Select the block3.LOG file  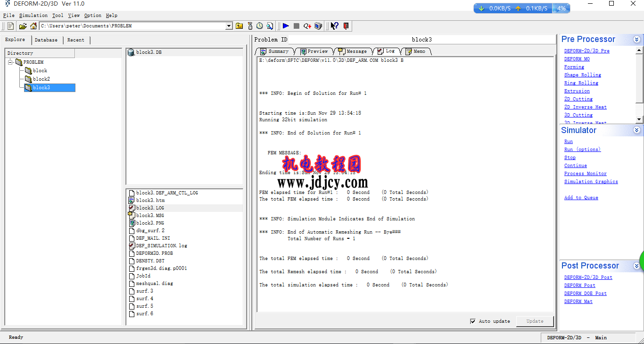(150, 208)
